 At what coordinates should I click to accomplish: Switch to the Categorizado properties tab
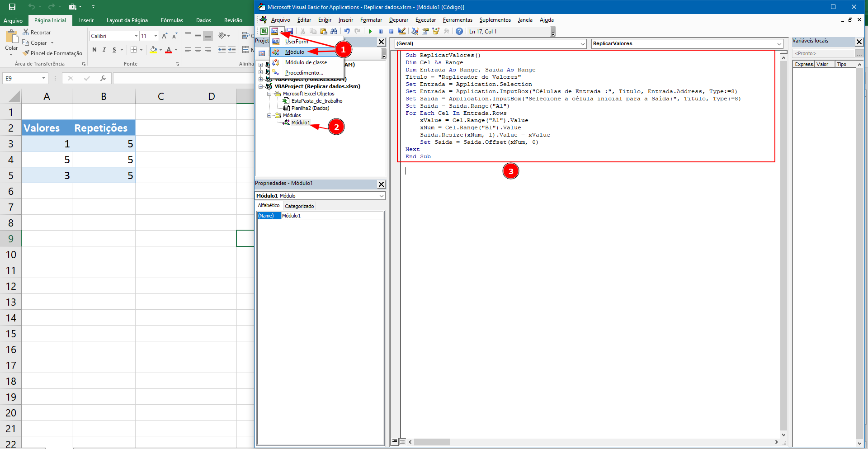pos(299,206)
